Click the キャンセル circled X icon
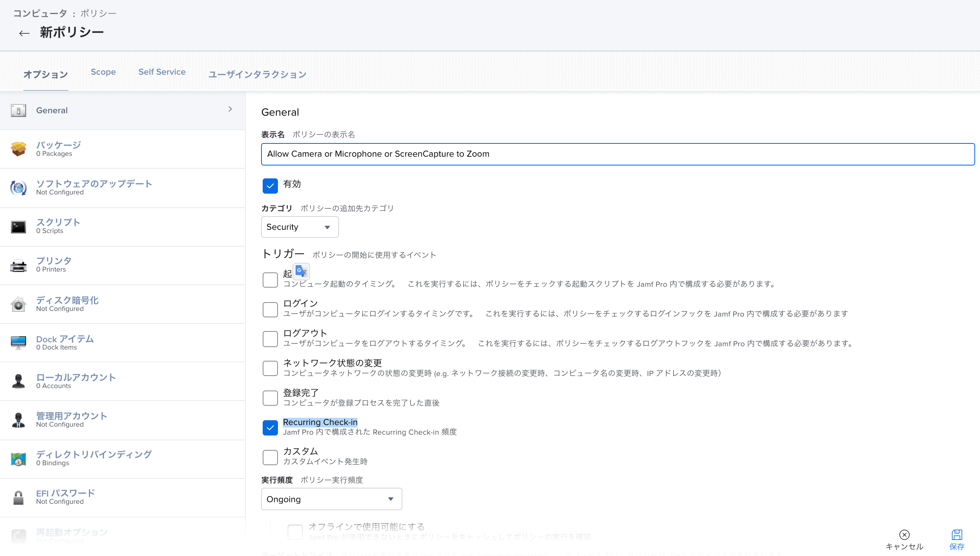 tap(904, 535)
